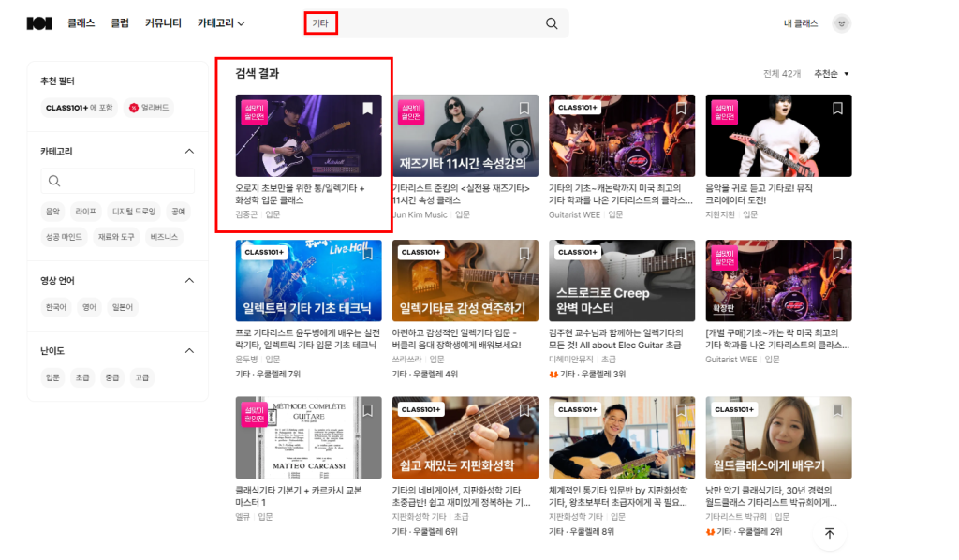Toggle the 얼리버드 recommended filter

149,108
